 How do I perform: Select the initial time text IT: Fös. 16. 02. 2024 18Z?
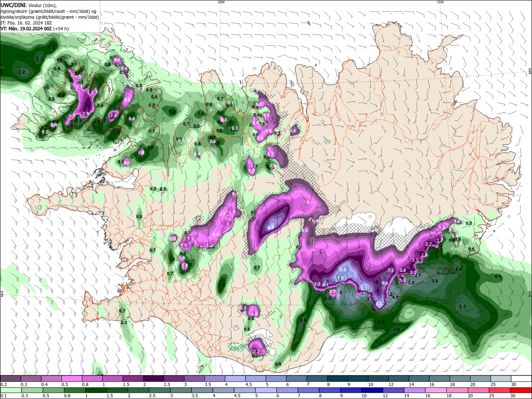coord(26,23)
